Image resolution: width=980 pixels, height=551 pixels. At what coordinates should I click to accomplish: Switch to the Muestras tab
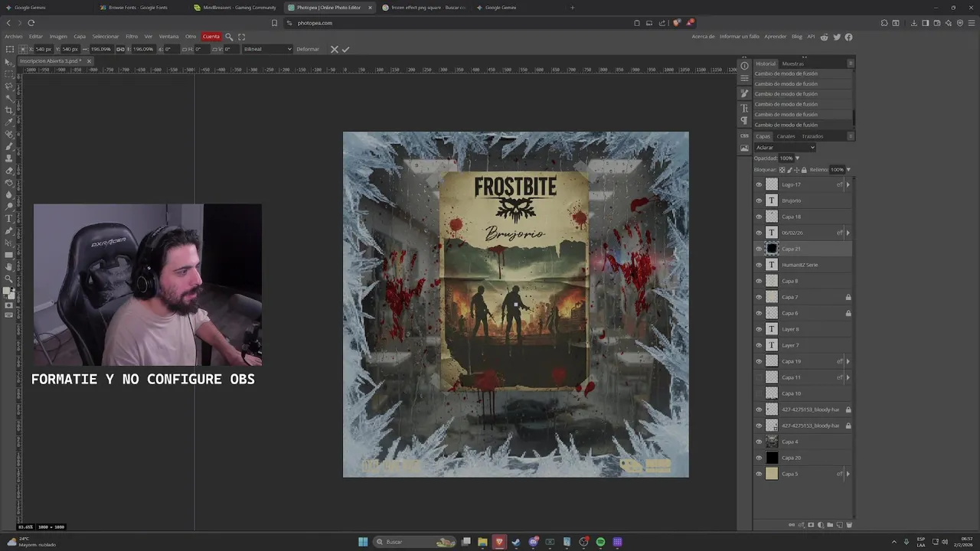point(792,64)
